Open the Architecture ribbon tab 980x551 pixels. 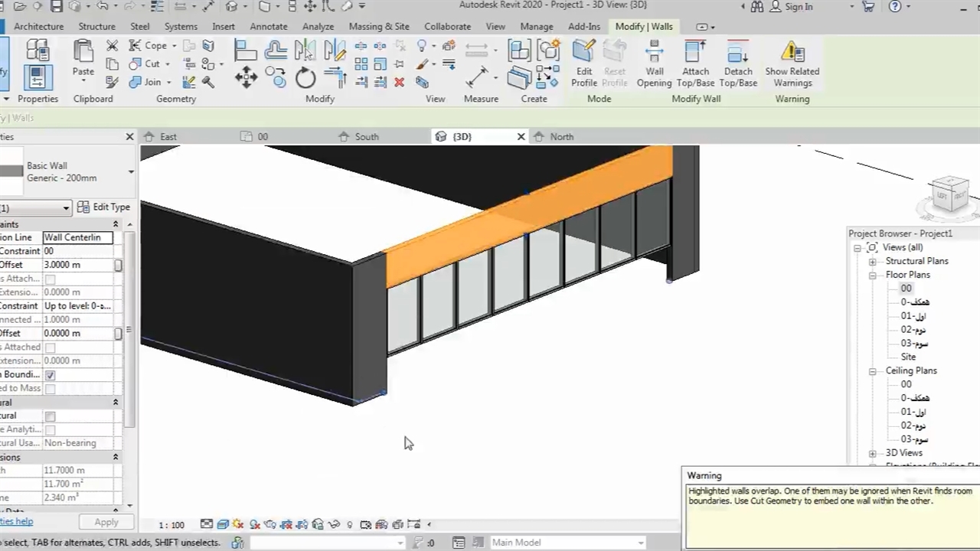pos(38,26)
